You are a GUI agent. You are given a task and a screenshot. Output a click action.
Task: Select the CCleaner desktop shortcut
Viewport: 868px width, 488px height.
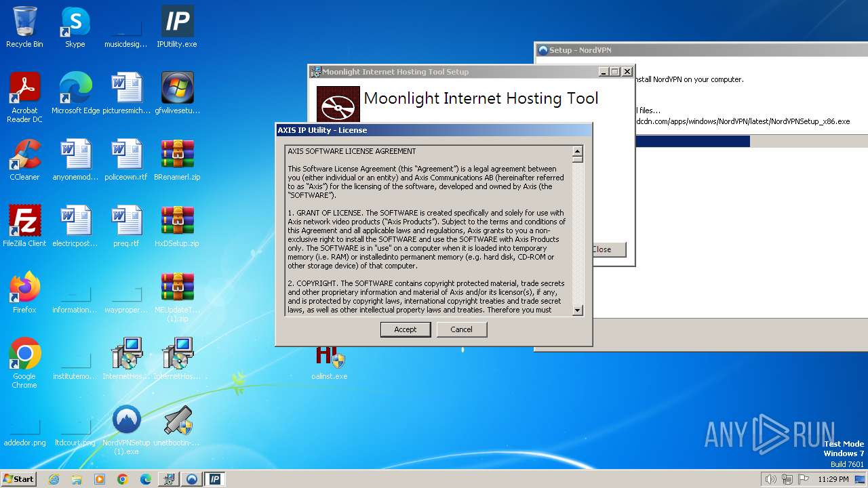click(24, 160)
